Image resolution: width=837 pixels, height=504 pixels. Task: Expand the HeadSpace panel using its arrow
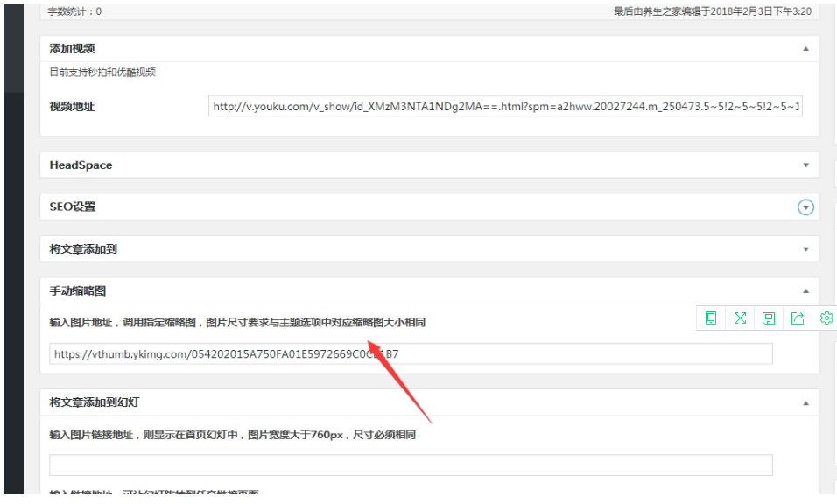click(x=805, y=165)
